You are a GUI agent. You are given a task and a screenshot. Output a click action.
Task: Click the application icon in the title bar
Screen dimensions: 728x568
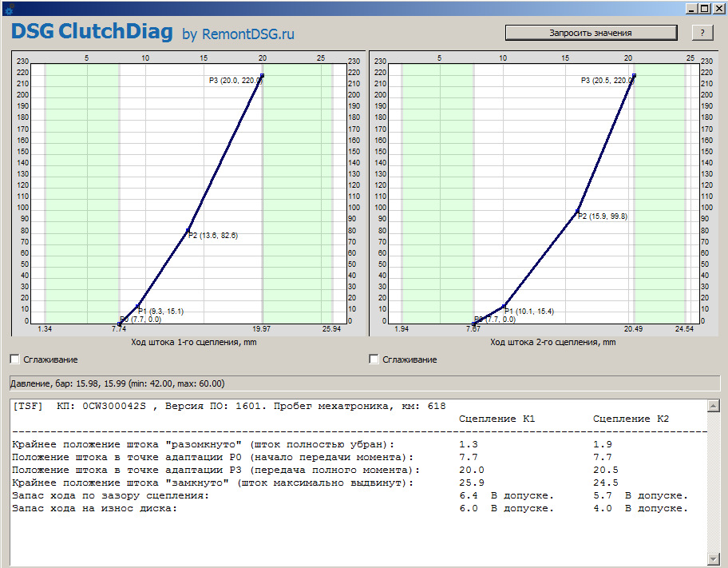click(9, 10)
